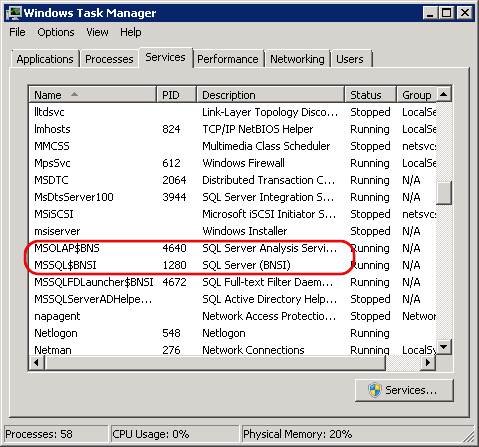Select the lmhosts service row
479x447 pixels.
(233, 129)
